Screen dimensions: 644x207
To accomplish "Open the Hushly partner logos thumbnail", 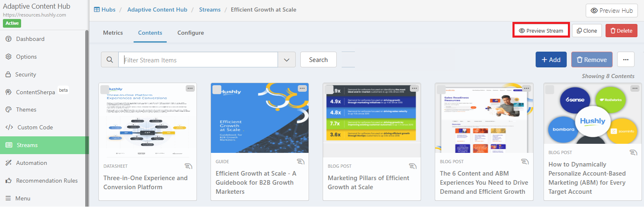I will [x=593, y=114].
